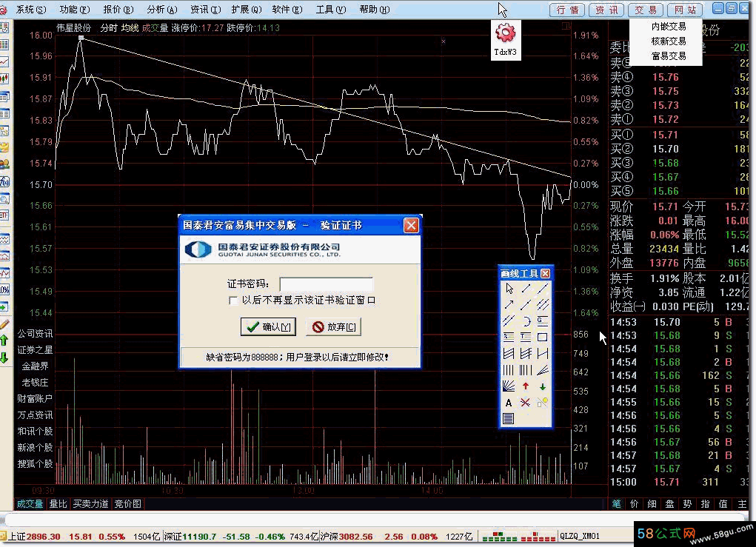Tick 以后不再显示该证书验证窗口 checkbox
The height and width of the screenshot is (547, 756).
233,301
